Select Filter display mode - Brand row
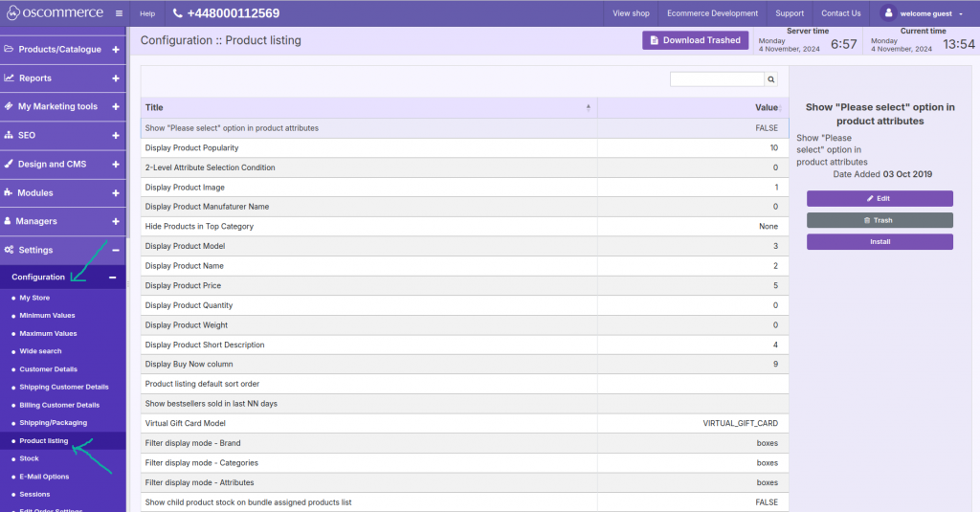The height and width of the screenshot is (512, 980). 464,443
